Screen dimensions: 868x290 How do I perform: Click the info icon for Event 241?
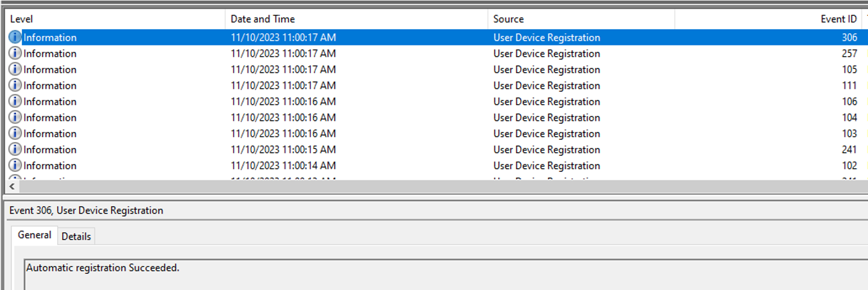point(15,149)
